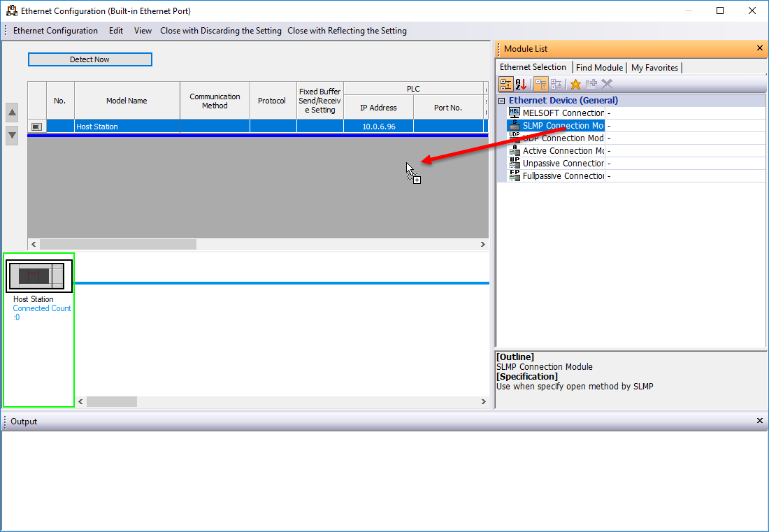This screenshot has height=532, width=769.
Task: Select the Active Connection Module entry
Action: pyautogui.click(x=563, y=151)
